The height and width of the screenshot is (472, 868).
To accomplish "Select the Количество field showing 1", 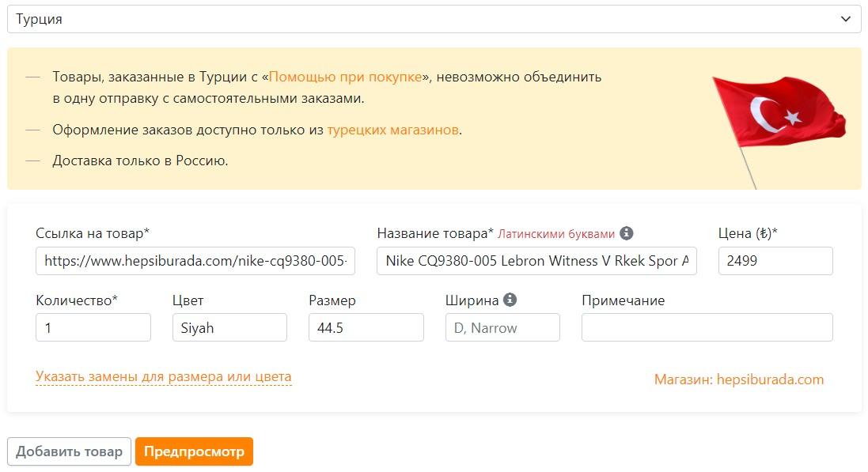I will point(93,327).
